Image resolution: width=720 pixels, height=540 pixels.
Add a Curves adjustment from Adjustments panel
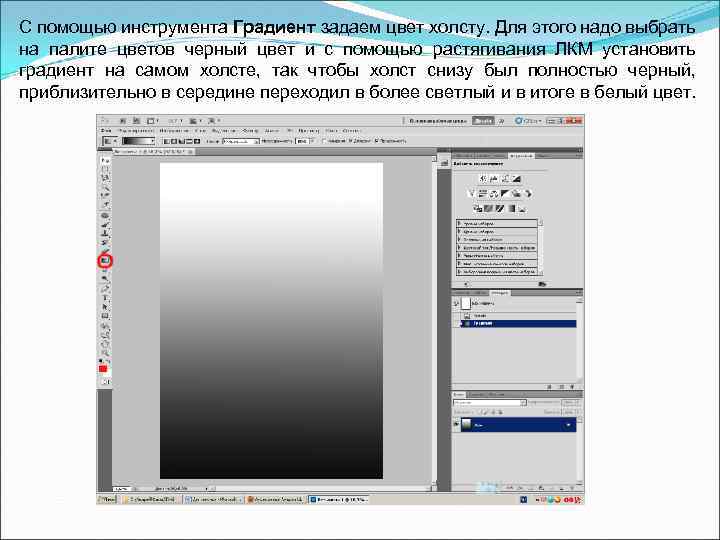[505, 179]
